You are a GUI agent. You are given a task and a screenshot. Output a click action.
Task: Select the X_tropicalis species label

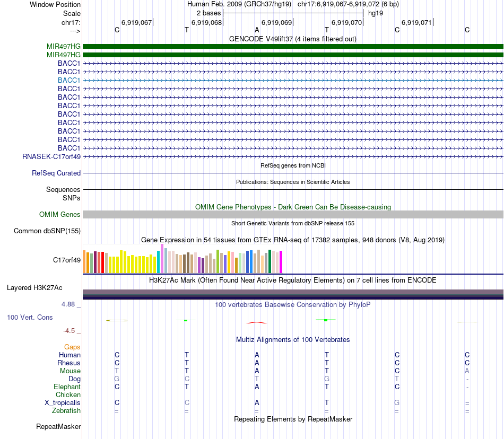[63, 403]
